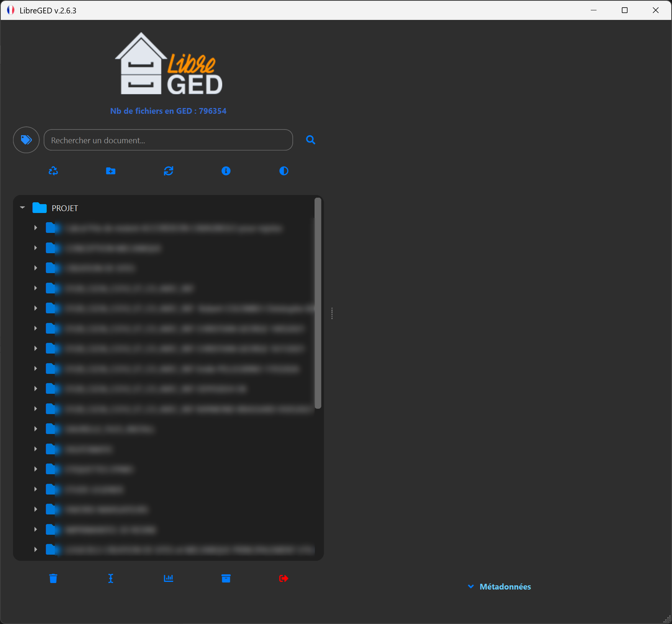Click the tags filter icon button
672x624 pixels.
point(26,140)
